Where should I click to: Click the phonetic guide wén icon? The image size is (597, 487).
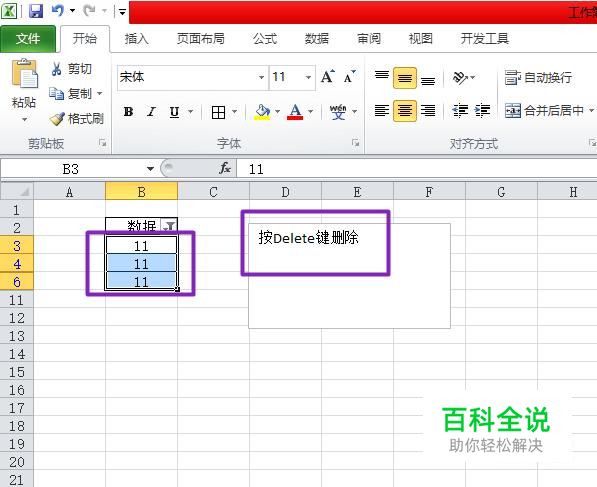tap(338, 112)
